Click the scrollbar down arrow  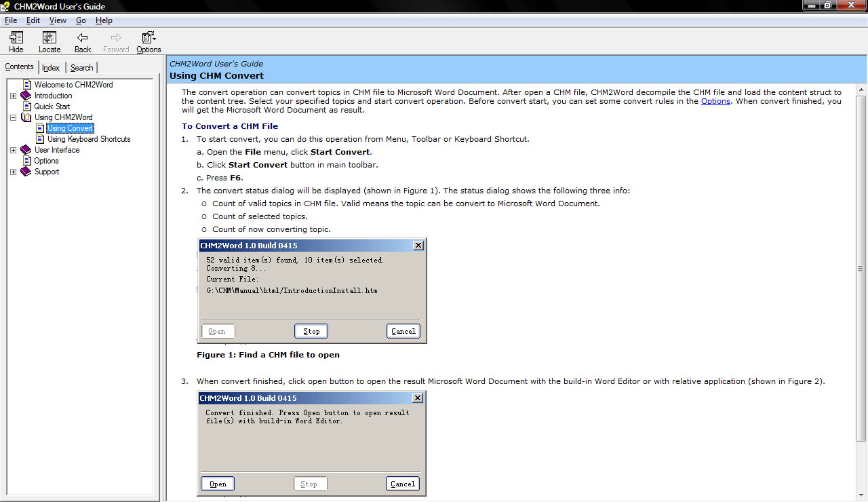pyautogui.click(x=861, y=496)
